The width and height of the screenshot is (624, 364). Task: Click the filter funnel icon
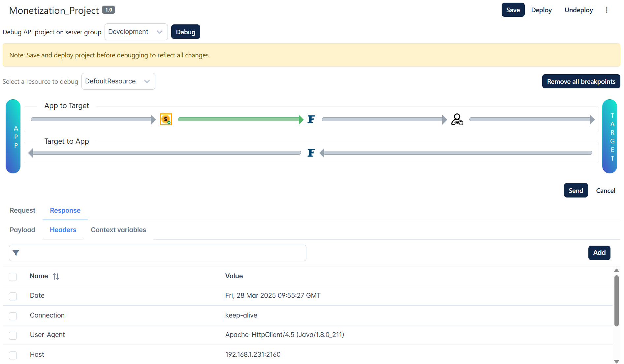[x=16, y=253]
